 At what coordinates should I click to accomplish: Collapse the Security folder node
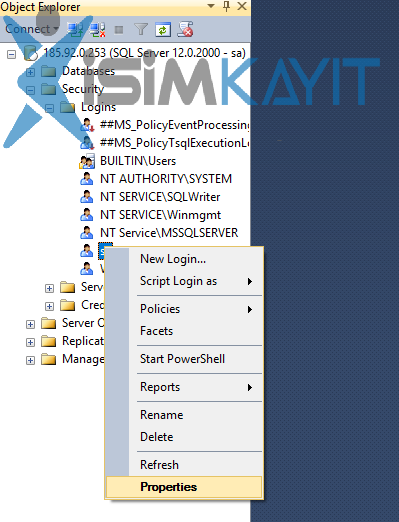[30, 90]
